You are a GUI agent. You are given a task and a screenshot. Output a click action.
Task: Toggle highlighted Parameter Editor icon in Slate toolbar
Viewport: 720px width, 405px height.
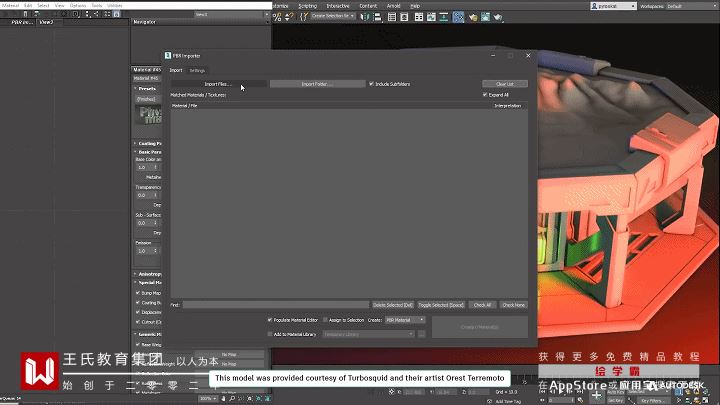[116, 14]
